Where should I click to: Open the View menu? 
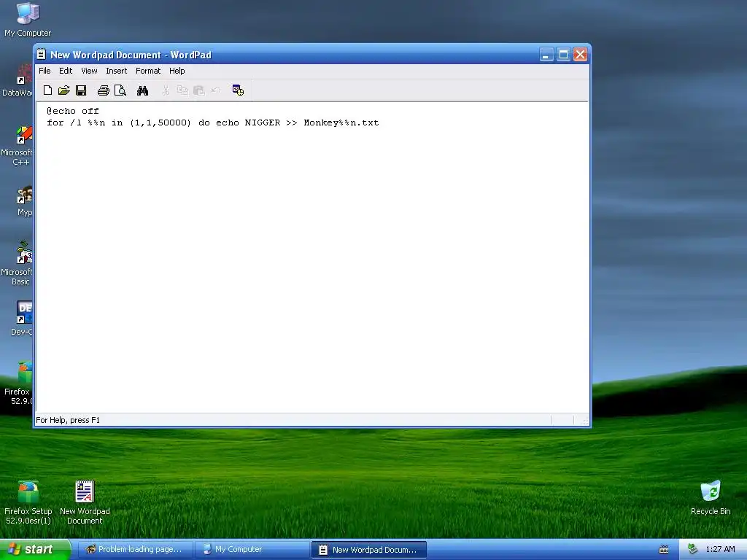(89, 71)
